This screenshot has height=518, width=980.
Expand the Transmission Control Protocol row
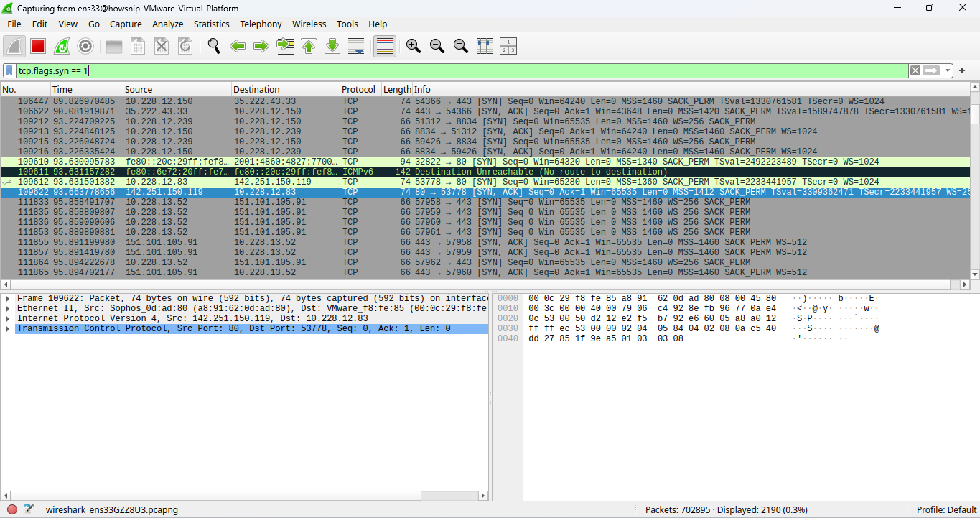(x=7, y=328)
